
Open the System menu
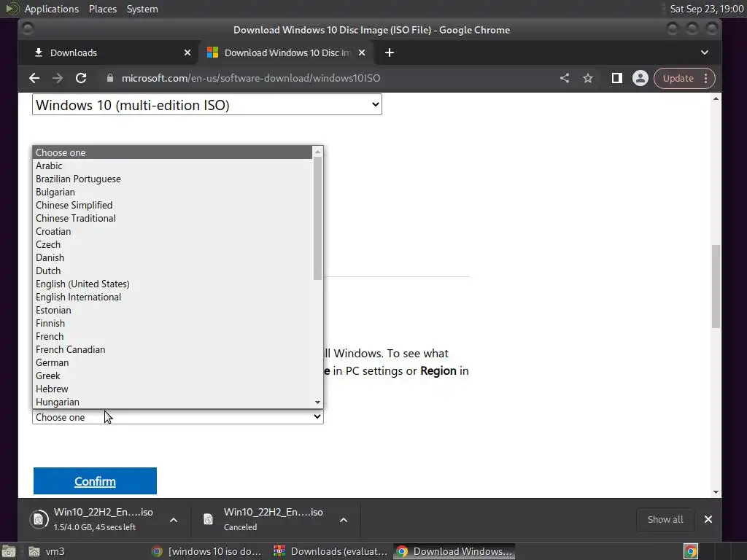(142, 9)
